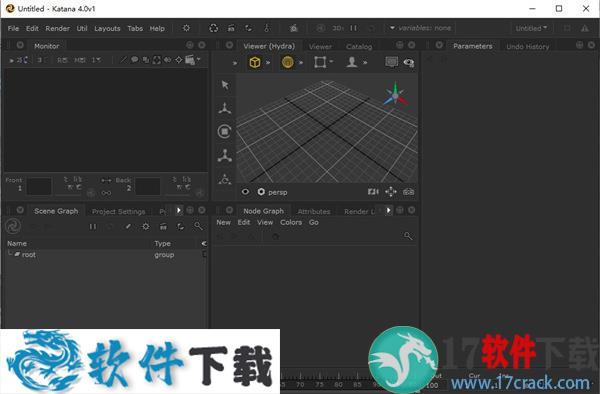The image size is (600, 394).
Task: Open the Help menu
Action: click(x=157, y=28)
